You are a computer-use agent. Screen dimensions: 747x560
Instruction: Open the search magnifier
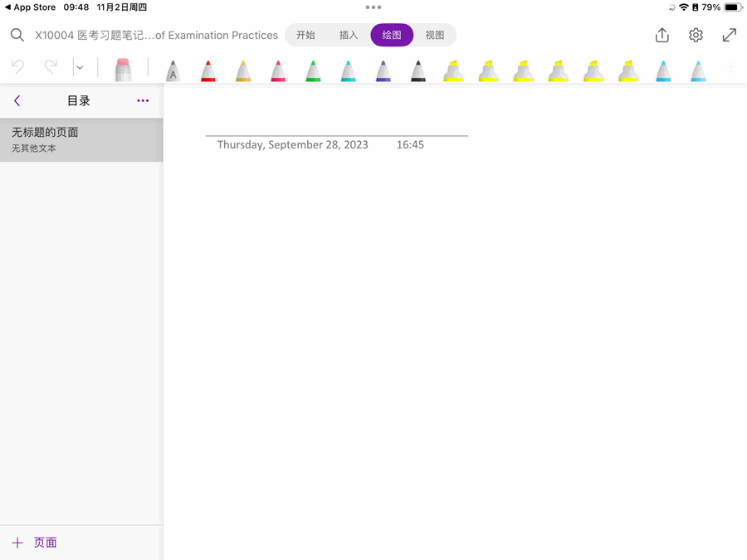(x=17, y=35)
